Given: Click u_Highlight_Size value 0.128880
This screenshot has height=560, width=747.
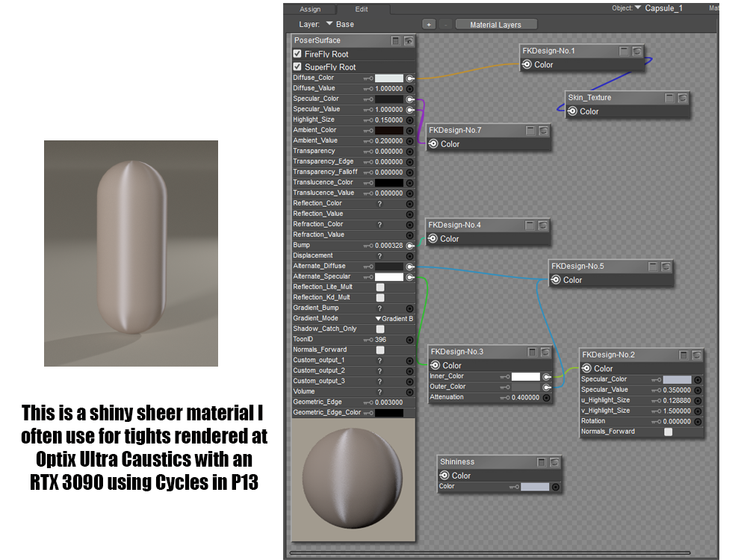Looking at the screenshot, I should point(677,400).
